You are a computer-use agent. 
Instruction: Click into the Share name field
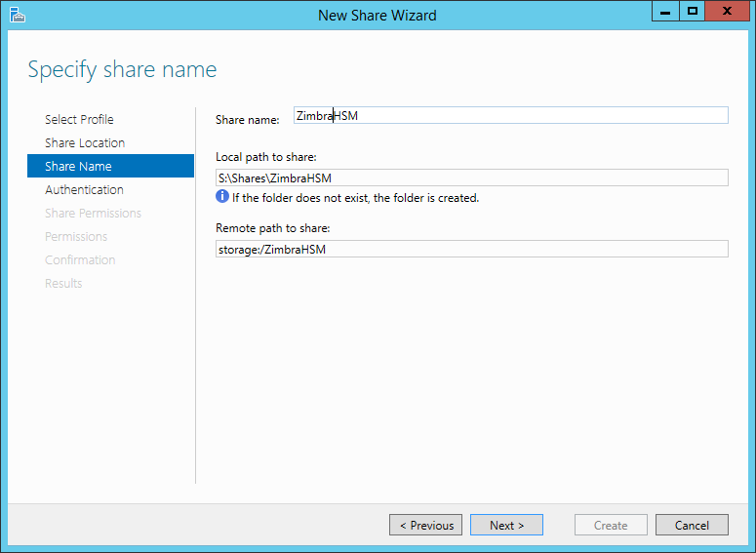pos(511,116)
